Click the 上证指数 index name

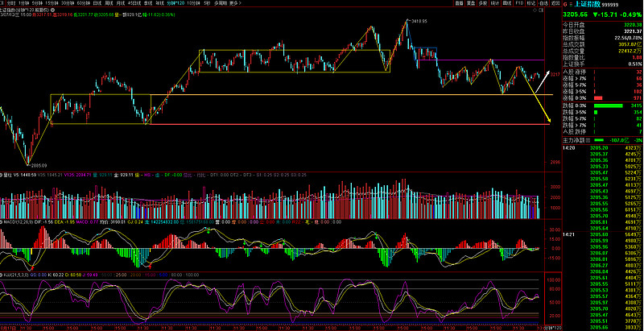click(x=588, y=4)
